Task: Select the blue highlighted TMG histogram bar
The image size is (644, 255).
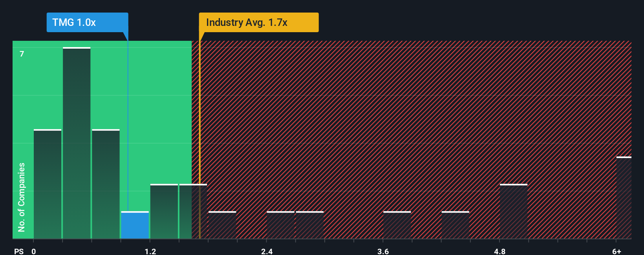Action: click(135, 225)
